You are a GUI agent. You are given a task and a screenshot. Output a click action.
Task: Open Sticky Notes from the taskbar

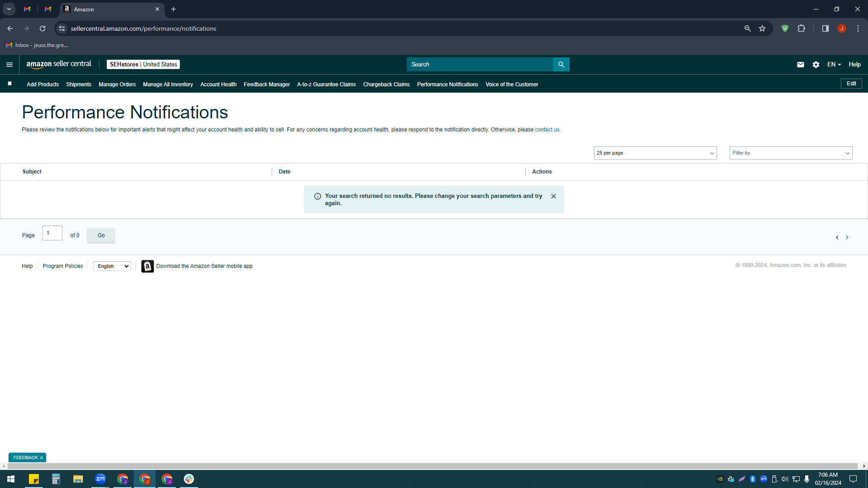click(34, 479)
